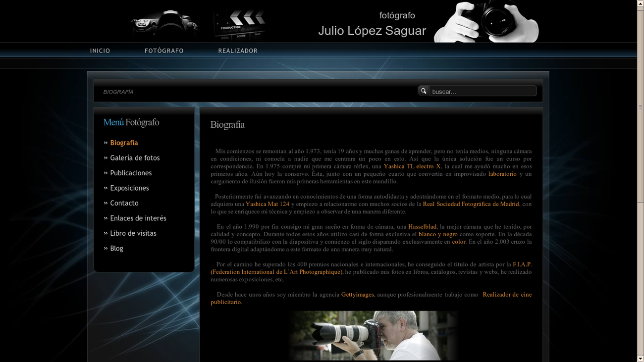Click the magnifying glass search icon
This screenshot has height=362, width=644.
click(423, 91)
